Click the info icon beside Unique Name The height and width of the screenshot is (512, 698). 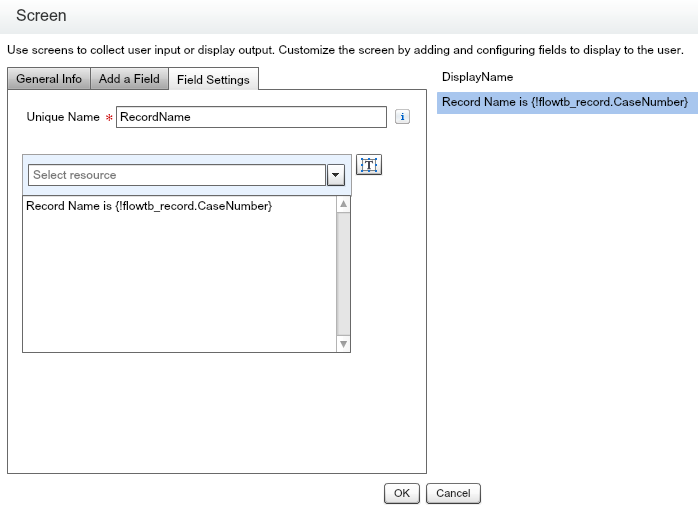coord(403,117)
